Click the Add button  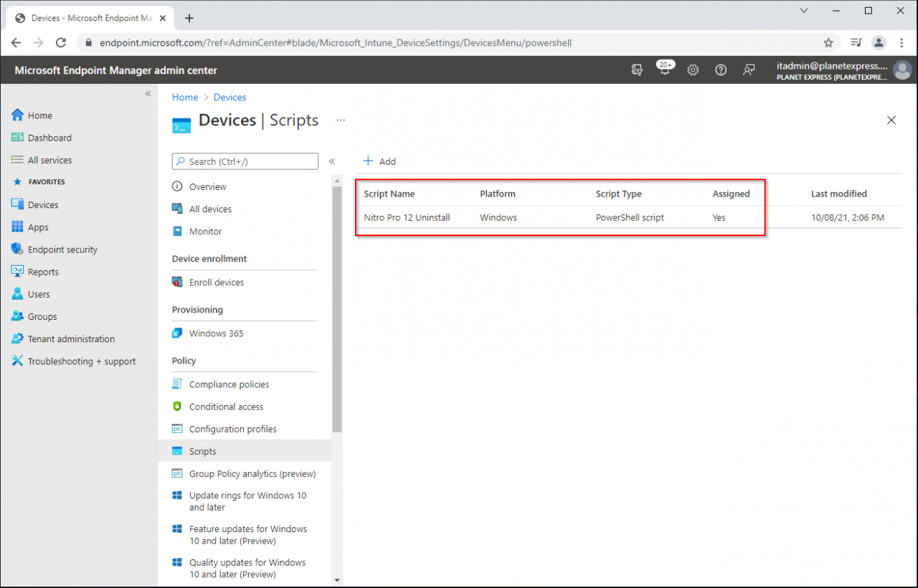point(379,161)
